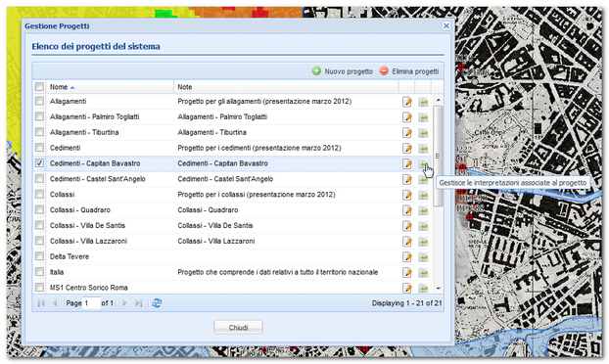Manage interpretations for Collassi - Villa De Santis

[x=423, y=226]
